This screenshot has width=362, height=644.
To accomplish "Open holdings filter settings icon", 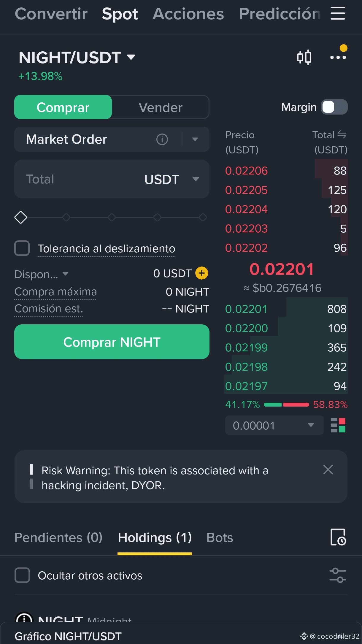I will 338,575.
